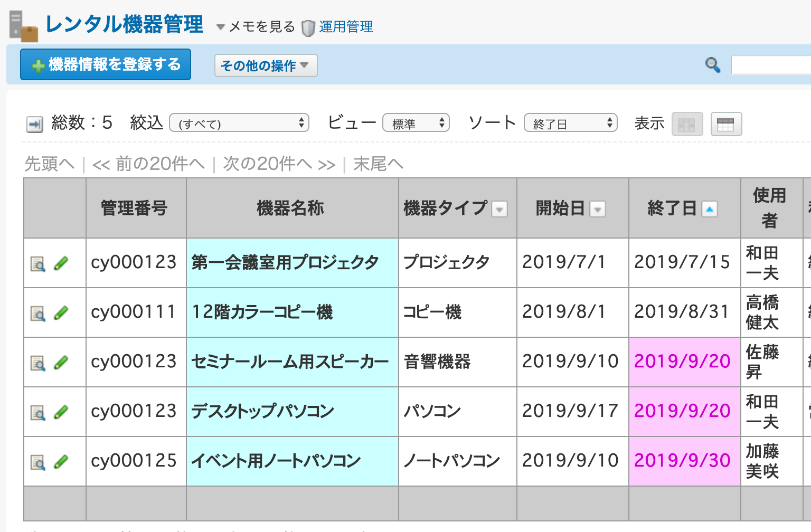Open details of the 第一会議室用プロジェクタ record
This screenshot has height=532, width=811.
click(37, 263)
